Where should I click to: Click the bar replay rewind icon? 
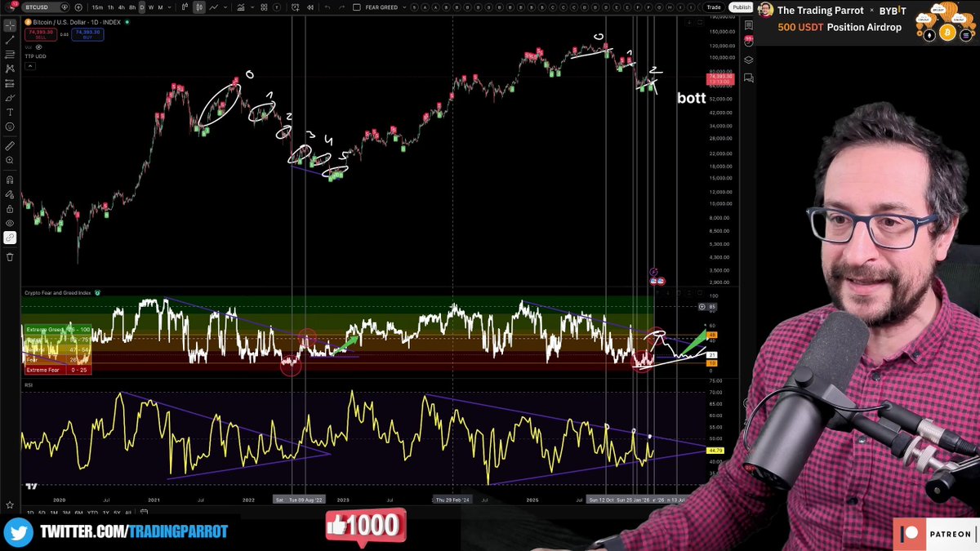(x=309, y=7)
